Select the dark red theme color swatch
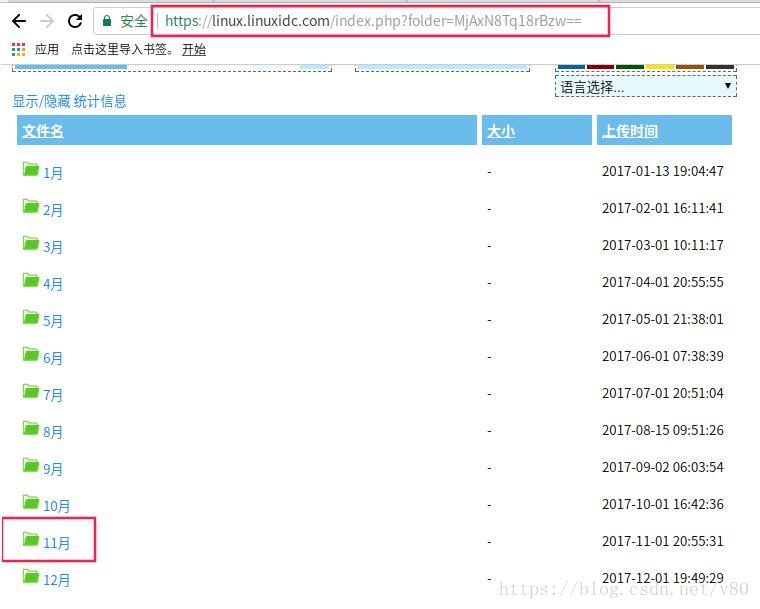This screenshot has height=609, width=760. coord(601,66)
